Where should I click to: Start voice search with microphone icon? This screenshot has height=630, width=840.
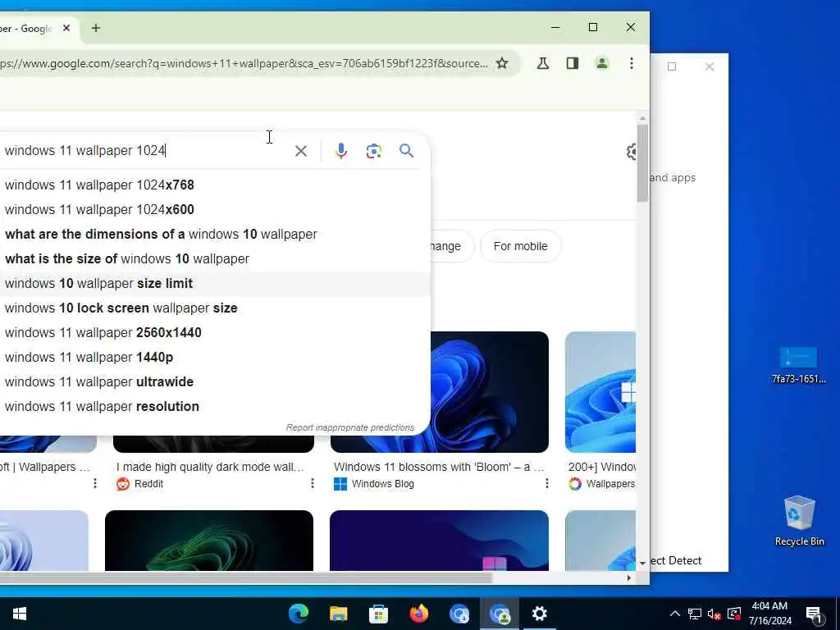click(340, 151)
